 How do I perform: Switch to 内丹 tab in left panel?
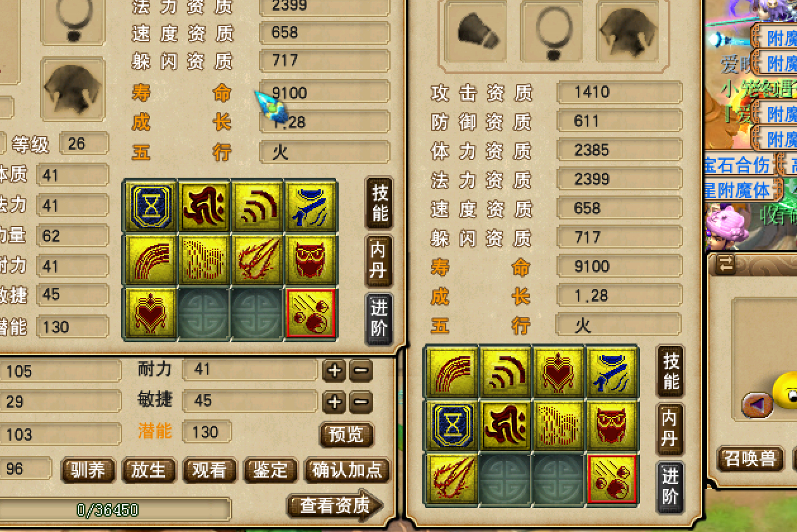(379, 261)
